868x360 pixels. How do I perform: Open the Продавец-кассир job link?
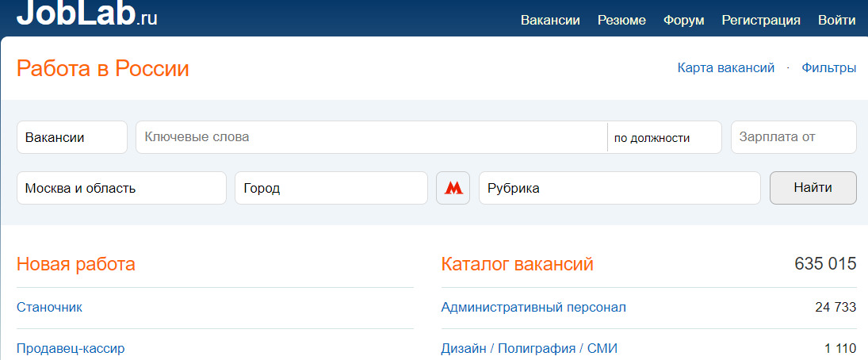click(71, 348)
